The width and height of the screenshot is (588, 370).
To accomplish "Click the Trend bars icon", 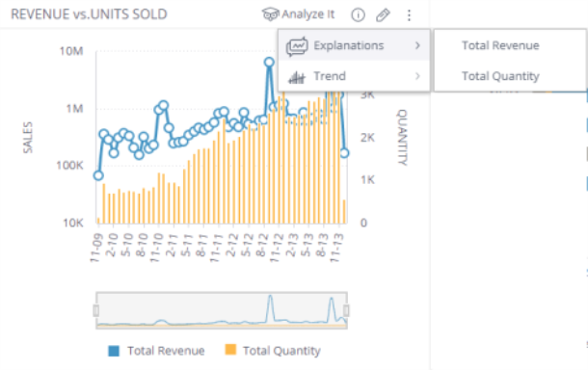I will point(296,77).
